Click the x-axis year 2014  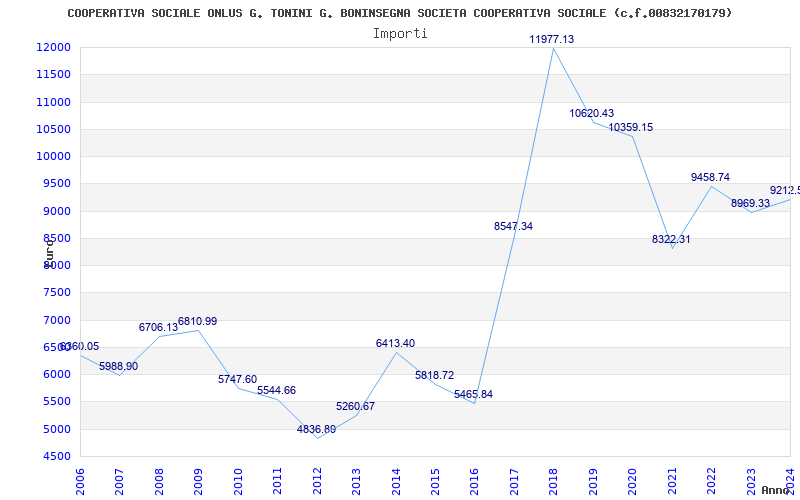(x=396, y=481)
